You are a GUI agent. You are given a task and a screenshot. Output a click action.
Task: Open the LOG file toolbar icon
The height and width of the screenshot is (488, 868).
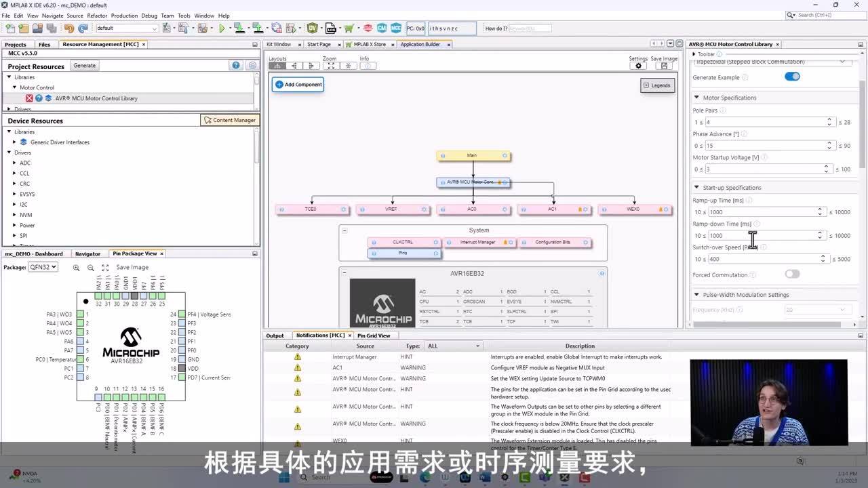pyautogui.click(x=331, y=28)
